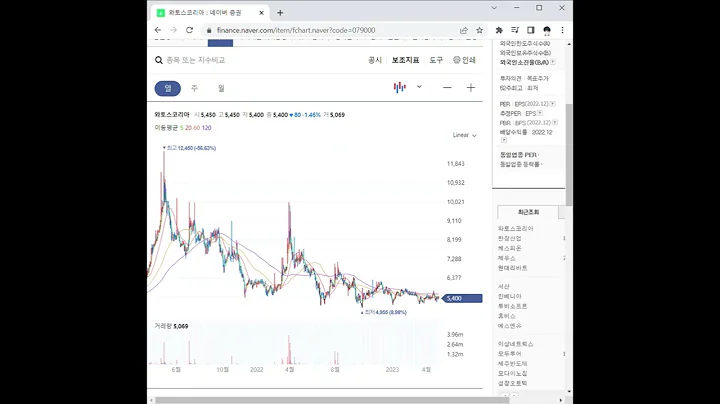Expand PBR BPS (2022.12) info icon
Image resolution: width=720 pixels, height=404 pixels.
click(555, 123)
